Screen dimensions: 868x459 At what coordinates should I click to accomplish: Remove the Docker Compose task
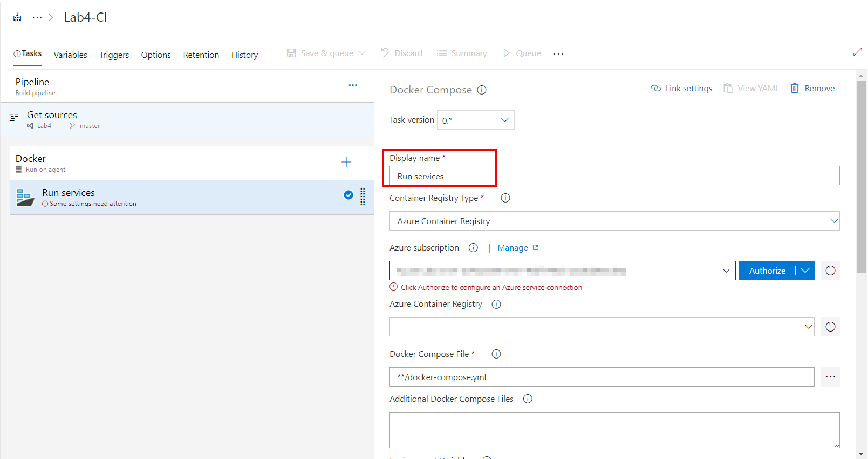click(812, 89)
